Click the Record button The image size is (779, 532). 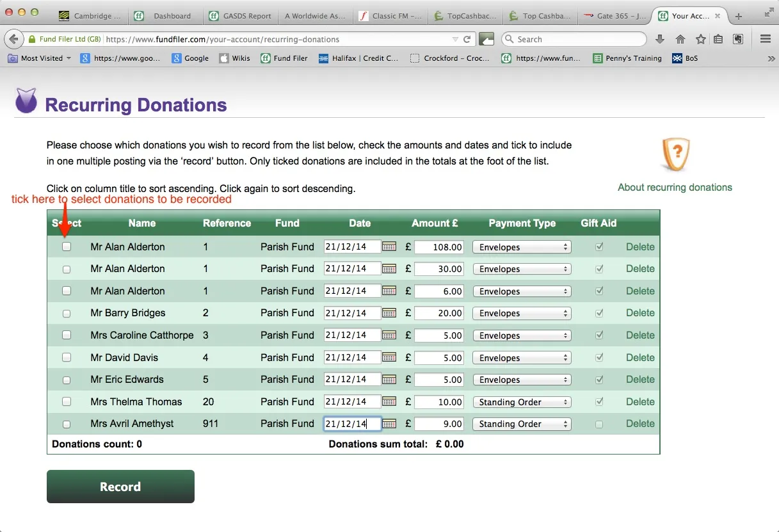(x=120, y=487)
